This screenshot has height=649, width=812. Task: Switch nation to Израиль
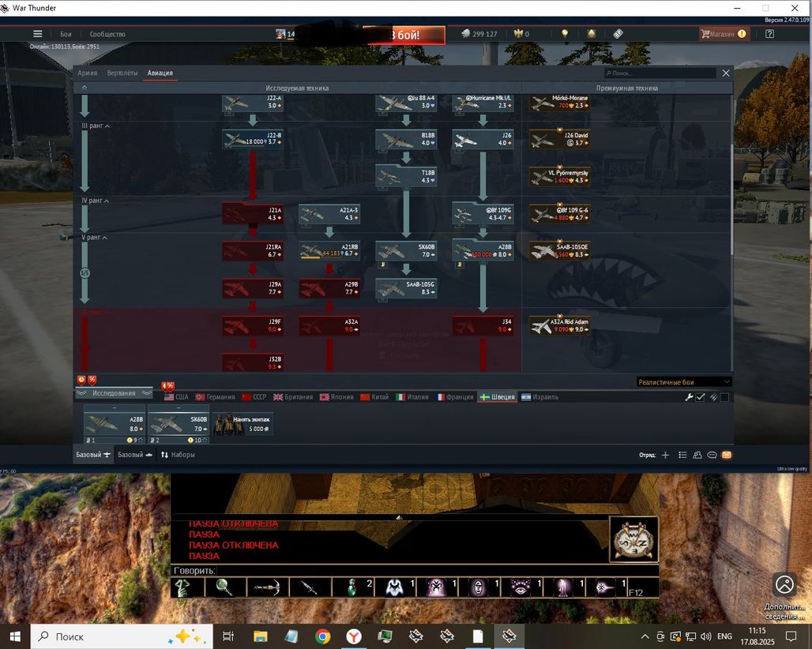coord(539,397)
